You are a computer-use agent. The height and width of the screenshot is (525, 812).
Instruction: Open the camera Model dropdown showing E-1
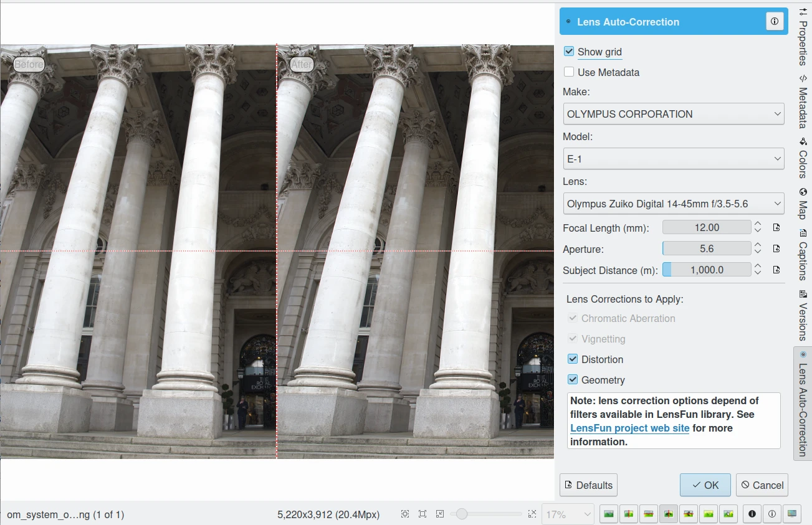(x=673, y=159)
